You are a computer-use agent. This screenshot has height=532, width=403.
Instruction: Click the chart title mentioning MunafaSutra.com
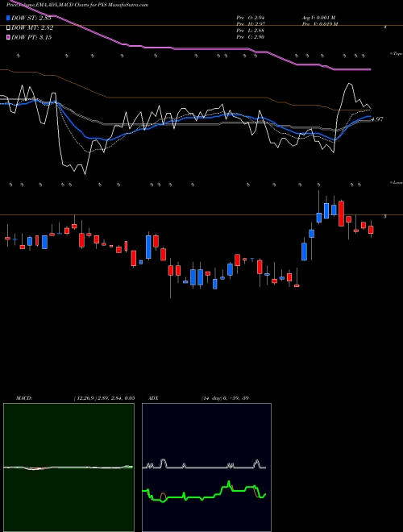pyautogui.click(x=77, y=5)
